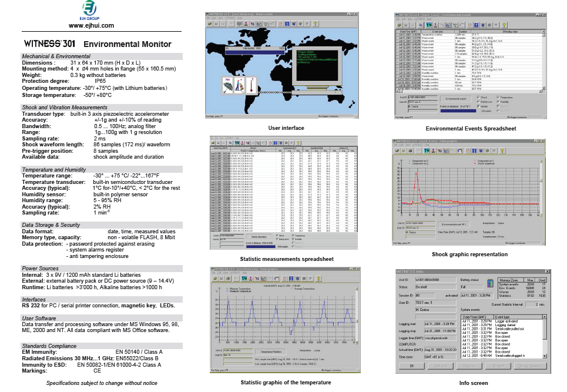Screen dimensions: 567x392
Task: Click the Unit ID field in WITNESS Info
Action: [x=435, y=280]
